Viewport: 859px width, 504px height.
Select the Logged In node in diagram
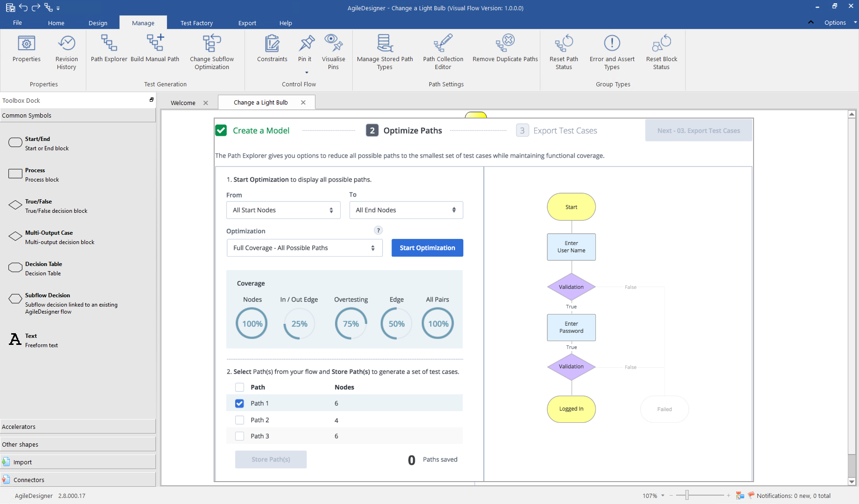[x=571, y=409]
